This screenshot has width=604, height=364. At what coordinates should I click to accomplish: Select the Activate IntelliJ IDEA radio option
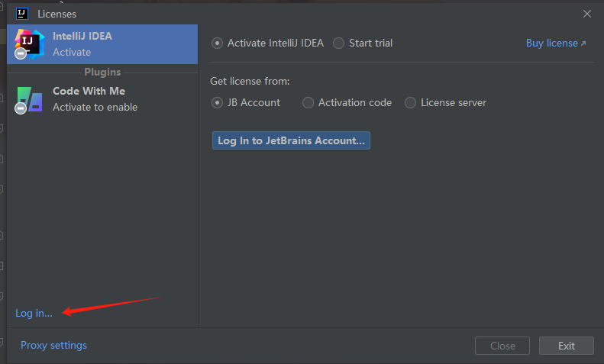pyautogui.click(x=218, y=43)
